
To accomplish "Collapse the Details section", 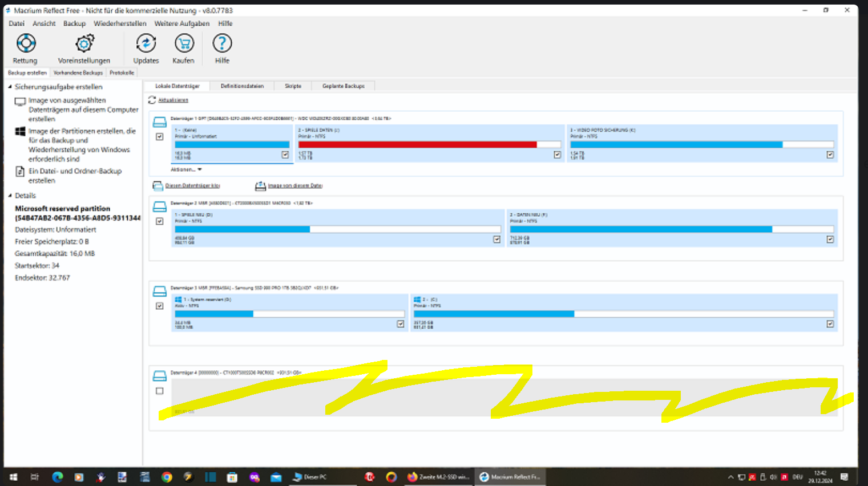I will tap(10, 196).
